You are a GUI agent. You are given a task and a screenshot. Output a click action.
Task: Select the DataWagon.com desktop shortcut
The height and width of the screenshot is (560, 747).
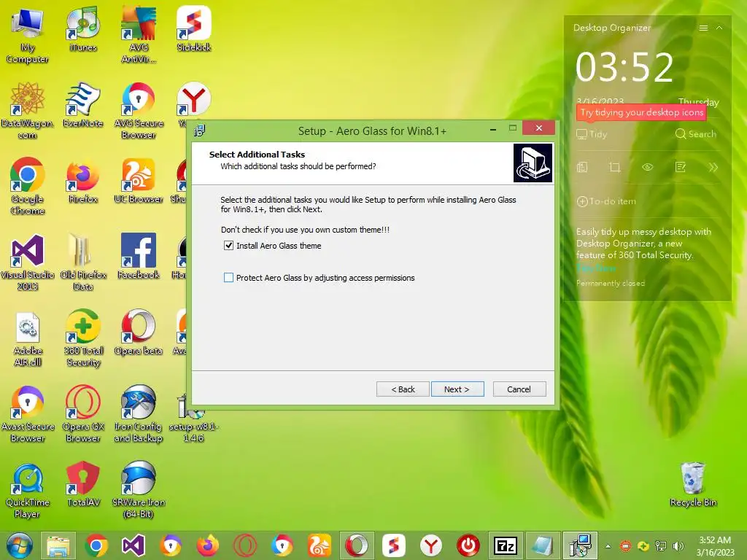(28, 111)
